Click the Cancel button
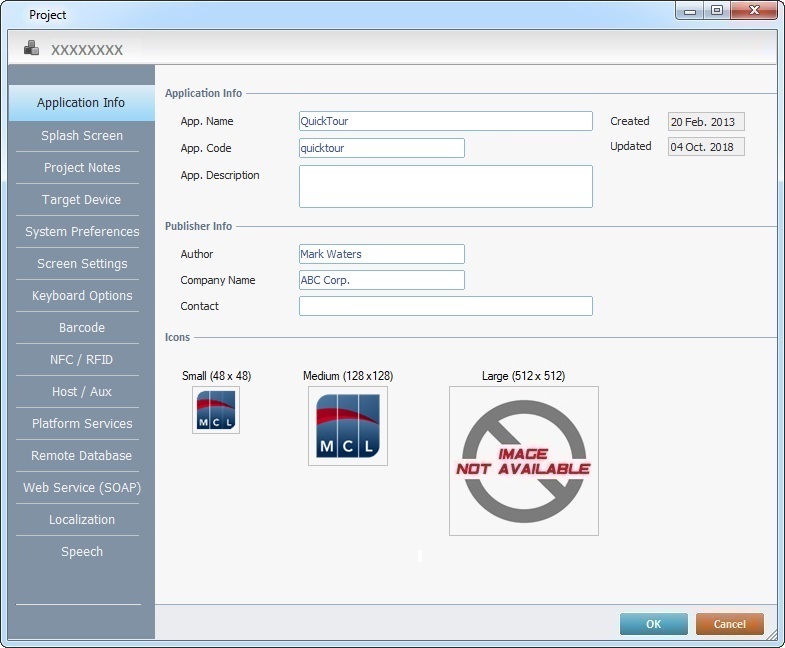785x648 pixels. (x=729, y=624)
